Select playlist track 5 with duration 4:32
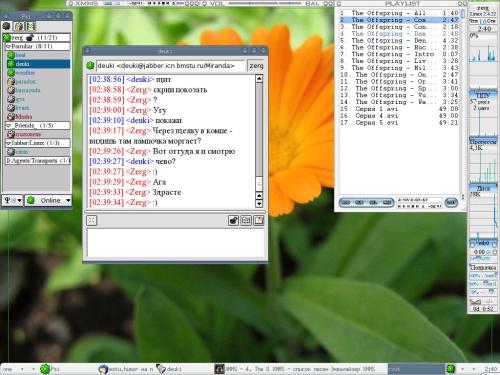This screenshot has width=500, height=375. [399, 40]
